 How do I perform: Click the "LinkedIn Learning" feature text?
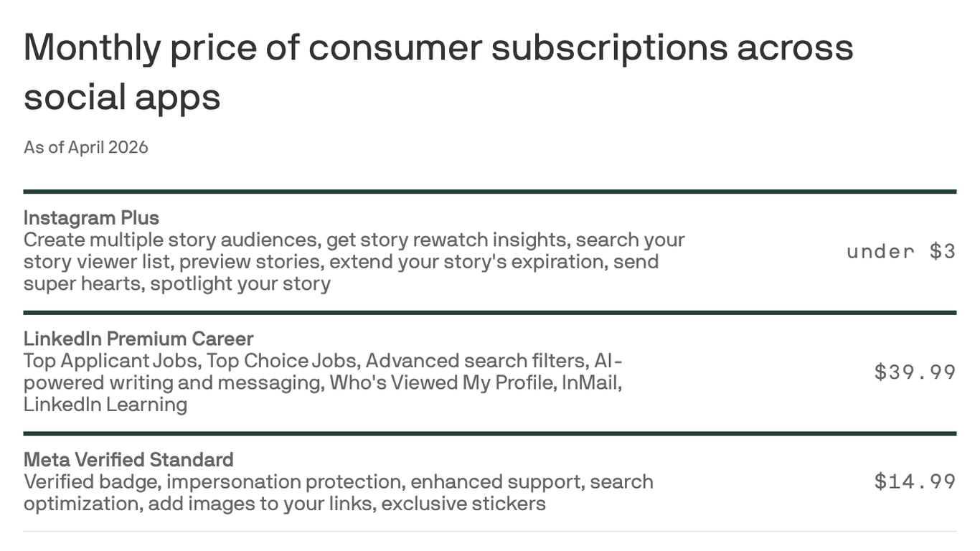pos(105,405)
